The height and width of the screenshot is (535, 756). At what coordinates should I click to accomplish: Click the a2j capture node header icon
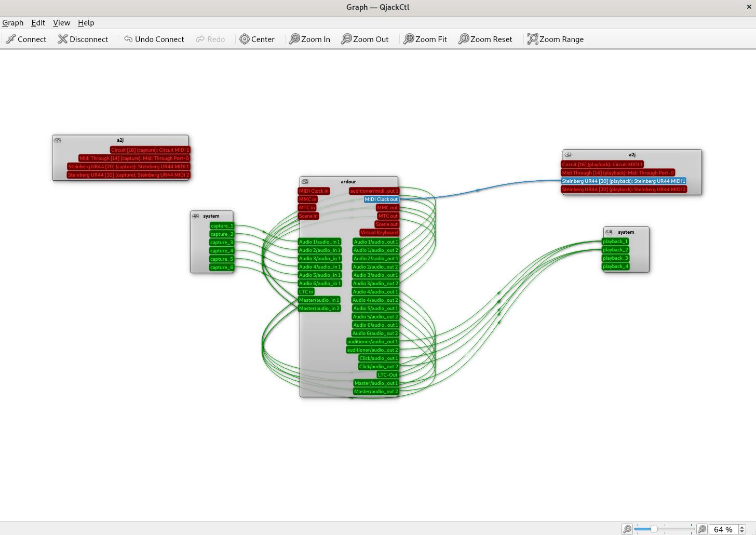point(58,140)
